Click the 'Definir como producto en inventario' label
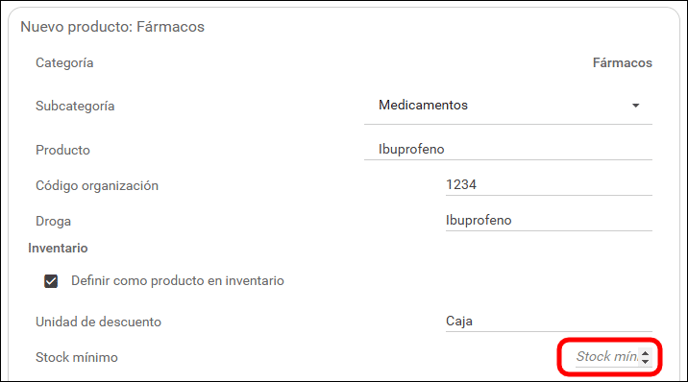The width and height of the screenshot is (688, 382). pos(178,281)
